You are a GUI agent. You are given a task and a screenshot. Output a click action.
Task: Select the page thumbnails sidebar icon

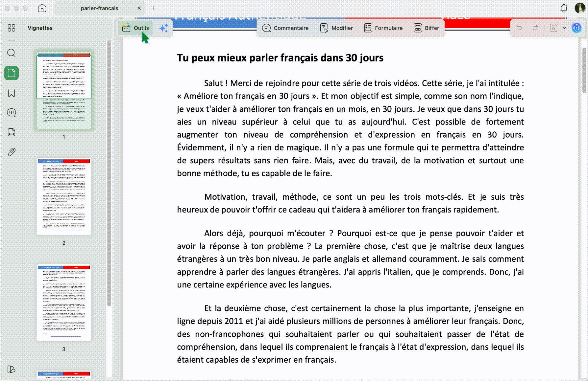tap(12, 73)
